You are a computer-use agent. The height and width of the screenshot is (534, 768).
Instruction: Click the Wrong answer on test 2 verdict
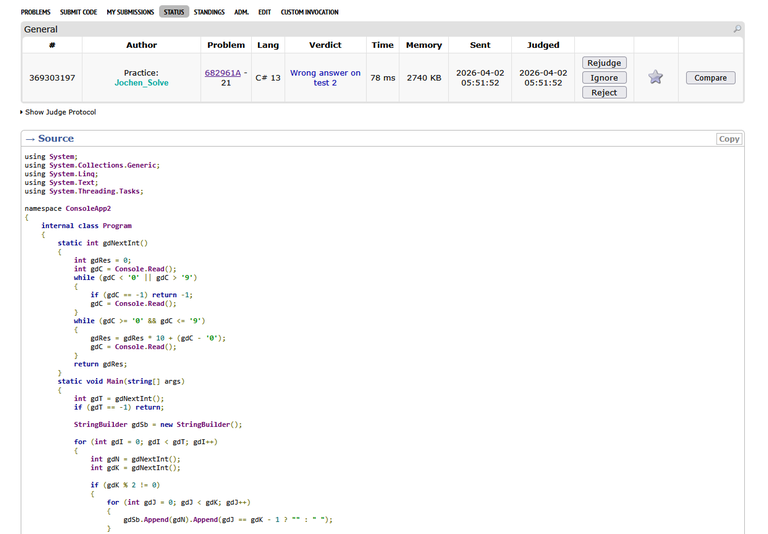325,77
